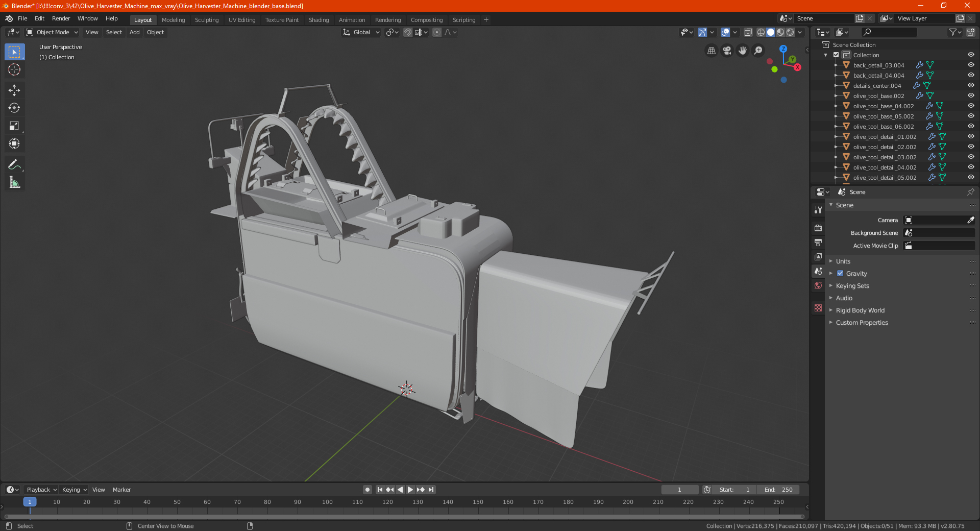
Task: Click the Start frame field
Action: [734, 490]
